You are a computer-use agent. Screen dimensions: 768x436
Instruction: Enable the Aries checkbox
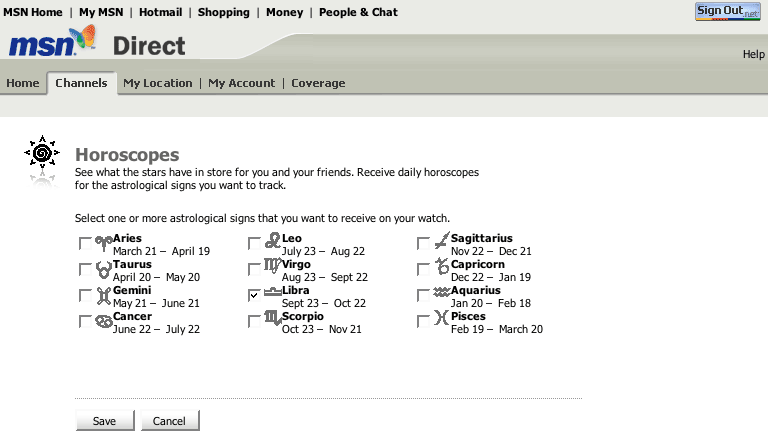(x=85, y=243)
